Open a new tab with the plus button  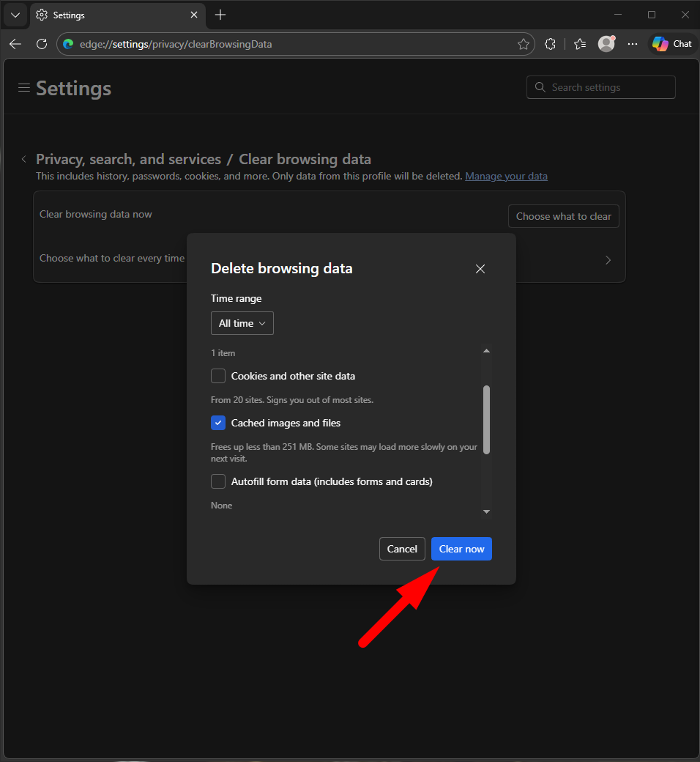(220, 15)
